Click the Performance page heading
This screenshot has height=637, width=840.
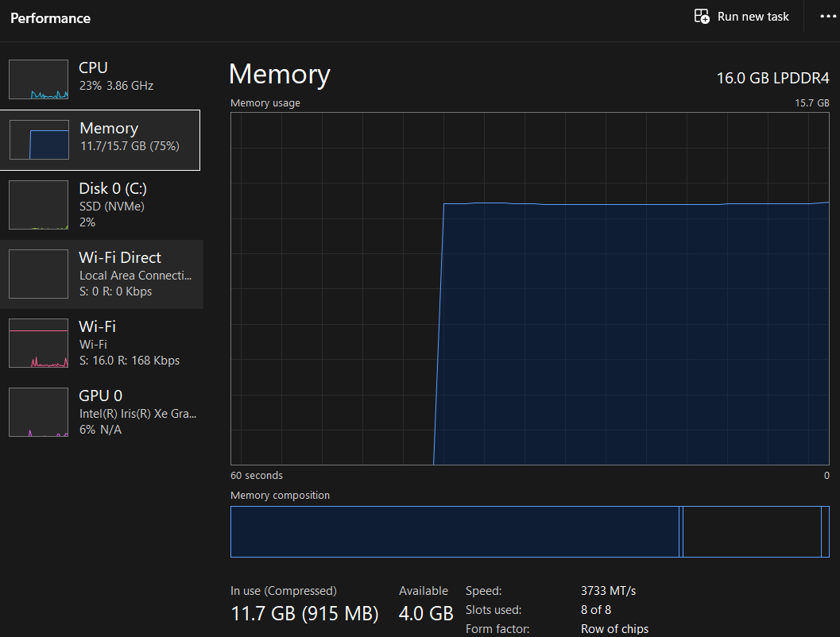pos(50,18)
